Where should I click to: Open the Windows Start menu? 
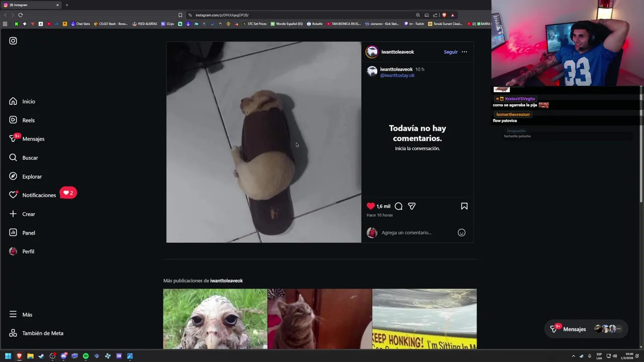(x=8, y=356)
